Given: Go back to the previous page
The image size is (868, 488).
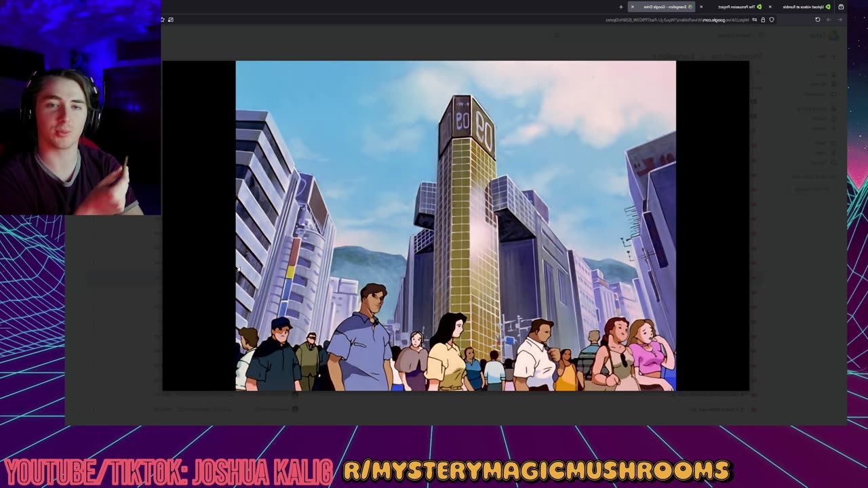Looking at the screenshot, I should coord(840,20).
